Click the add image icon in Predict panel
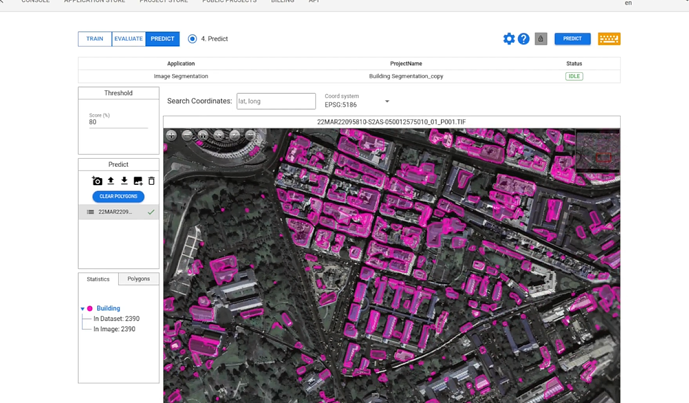Image resolution: width=689 pixels, height=403 pixels. [x=138, y=181]
